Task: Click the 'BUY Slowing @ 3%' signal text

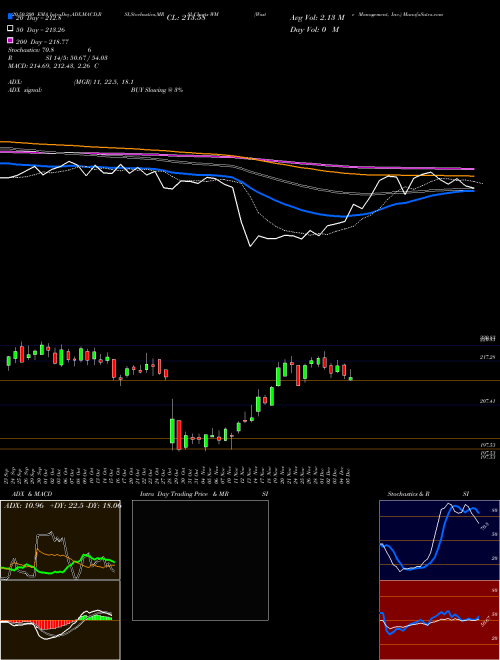Action: [x=157, y=90]
